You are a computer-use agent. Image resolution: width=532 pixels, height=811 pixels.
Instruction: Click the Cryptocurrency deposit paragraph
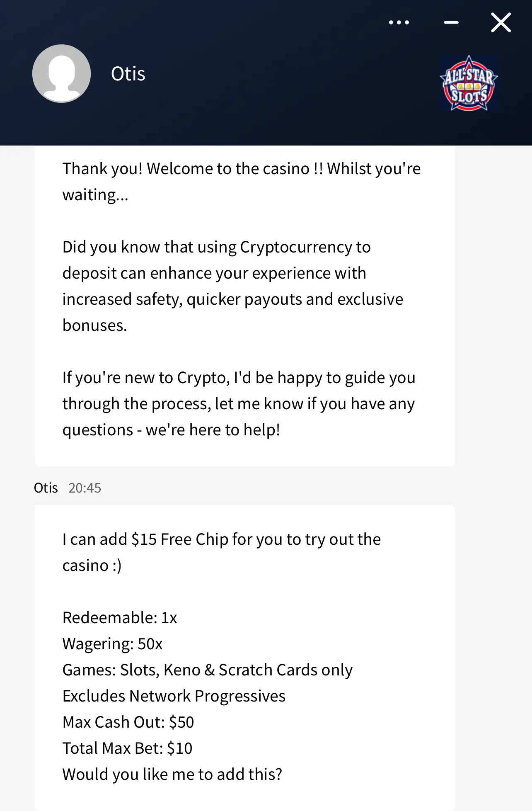pos(232,286)
